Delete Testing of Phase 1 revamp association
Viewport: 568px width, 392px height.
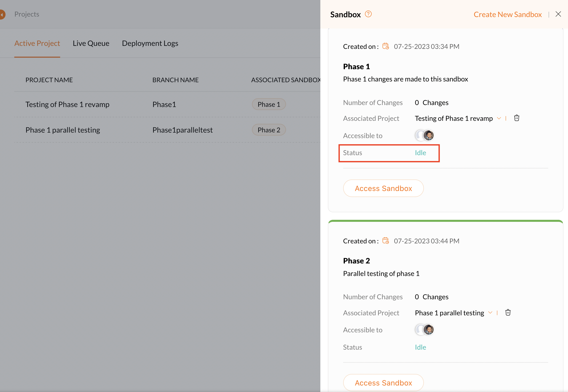517,118
